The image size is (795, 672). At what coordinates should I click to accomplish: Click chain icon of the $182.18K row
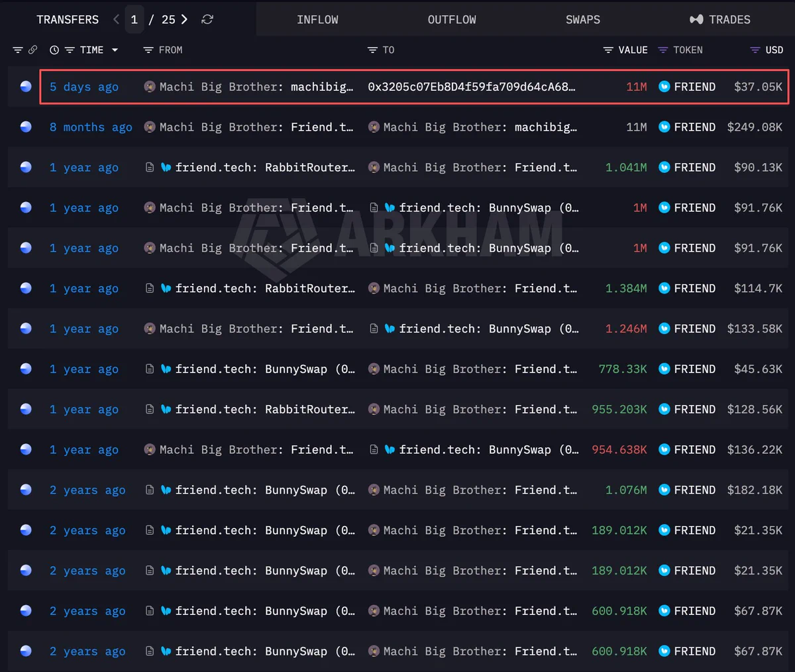26,490
